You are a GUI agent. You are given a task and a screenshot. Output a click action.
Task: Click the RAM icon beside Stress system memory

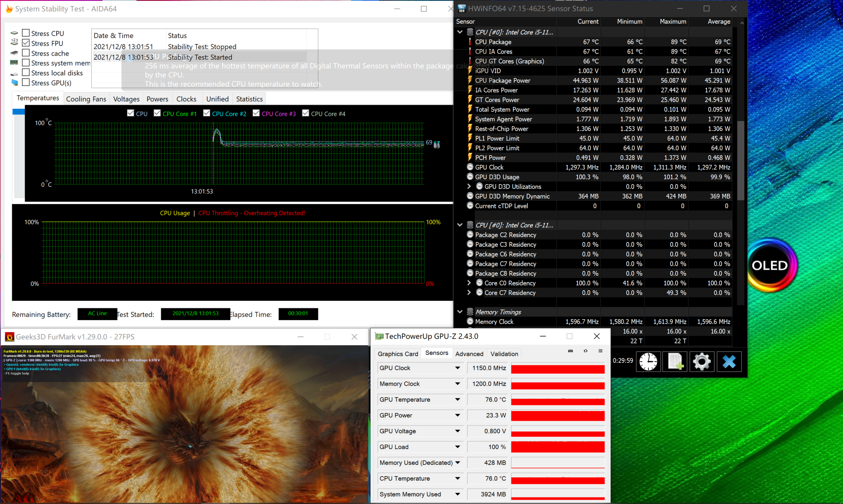point(14,63)
